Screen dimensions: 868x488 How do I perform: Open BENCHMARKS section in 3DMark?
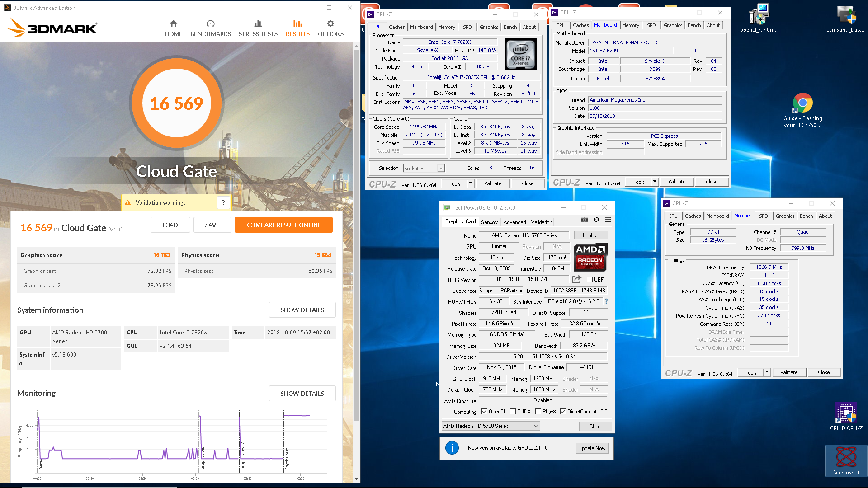[210, 28]
